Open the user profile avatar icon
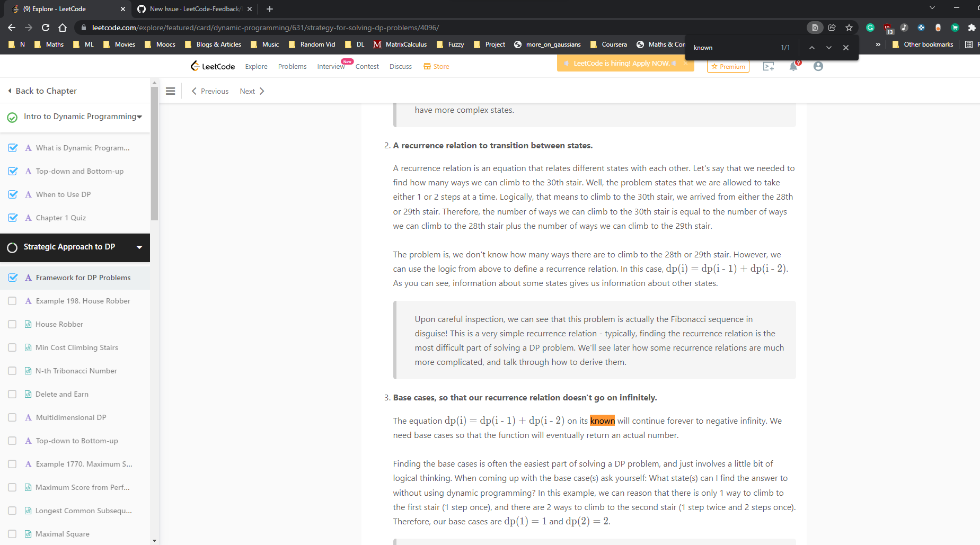This screenshot has width=980, height=545. pyautogui.click(x=818, y=66)
